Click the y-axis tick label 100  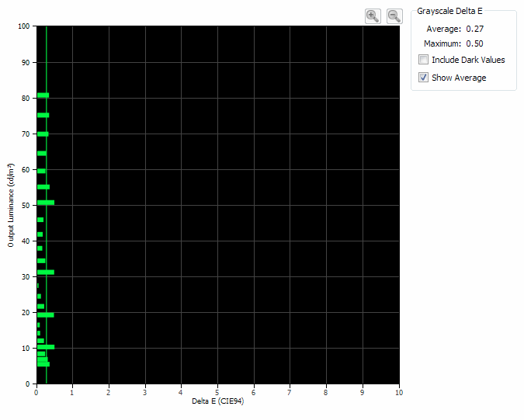coord(24,26)
